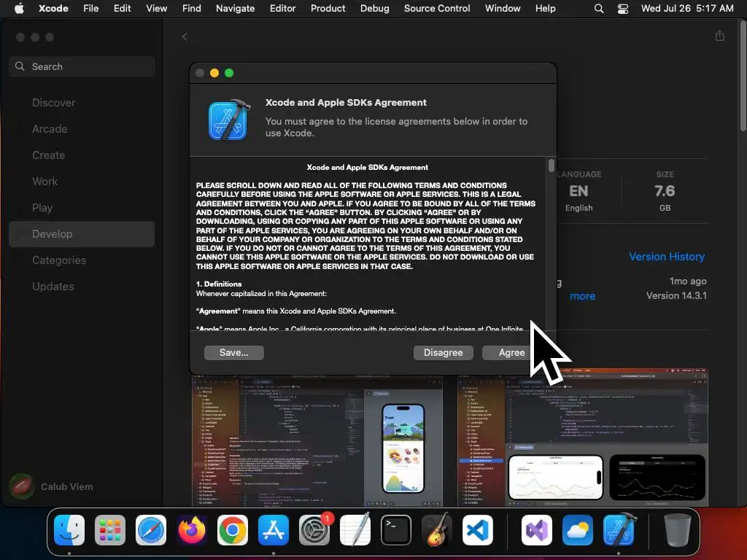The width and height of the screenshot is (747, 560).
Task: Open the Xcode menu in menu bar
Action: point(53,8)
